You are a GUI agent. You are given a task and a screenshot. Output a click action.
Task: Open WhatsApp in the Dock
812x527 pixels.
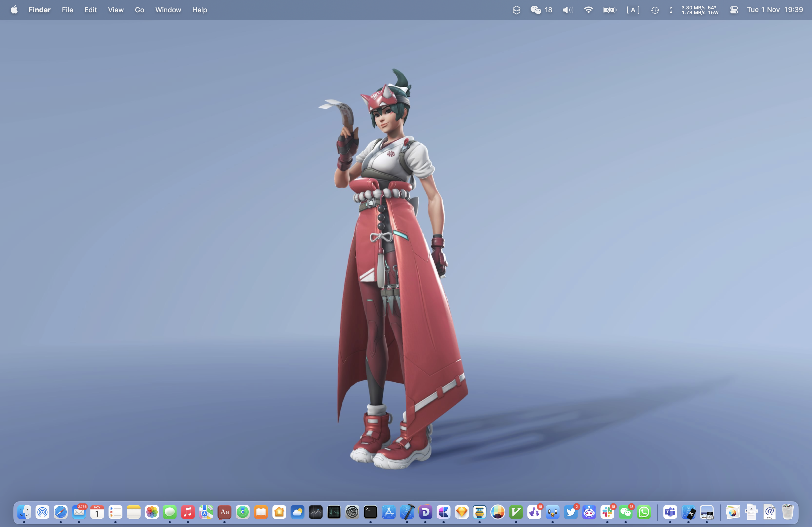click(x=644, y=512)
